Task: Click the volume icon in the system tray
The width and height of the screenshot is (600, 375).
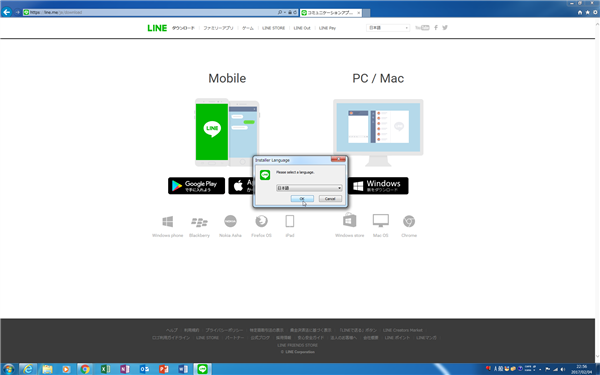Action: tap(563, 369)
